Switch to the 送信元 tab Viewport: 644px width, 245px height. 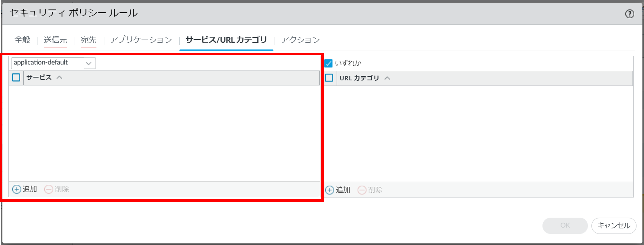(55, 40)
